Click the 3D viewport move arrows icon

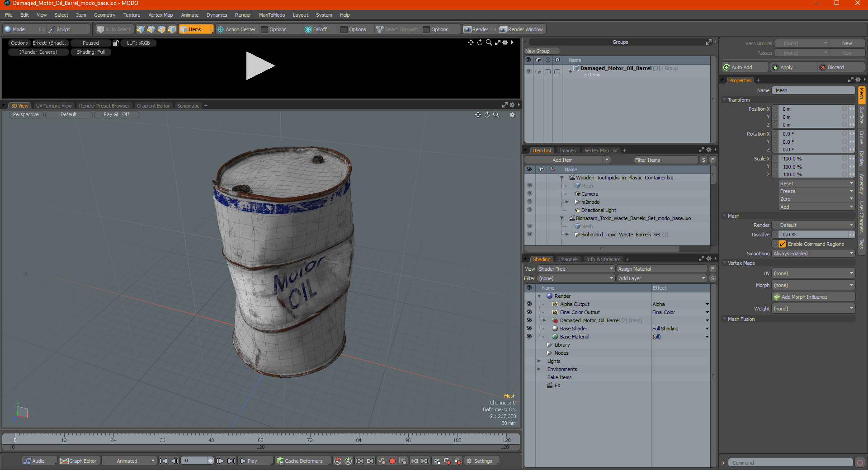[478, 115]
